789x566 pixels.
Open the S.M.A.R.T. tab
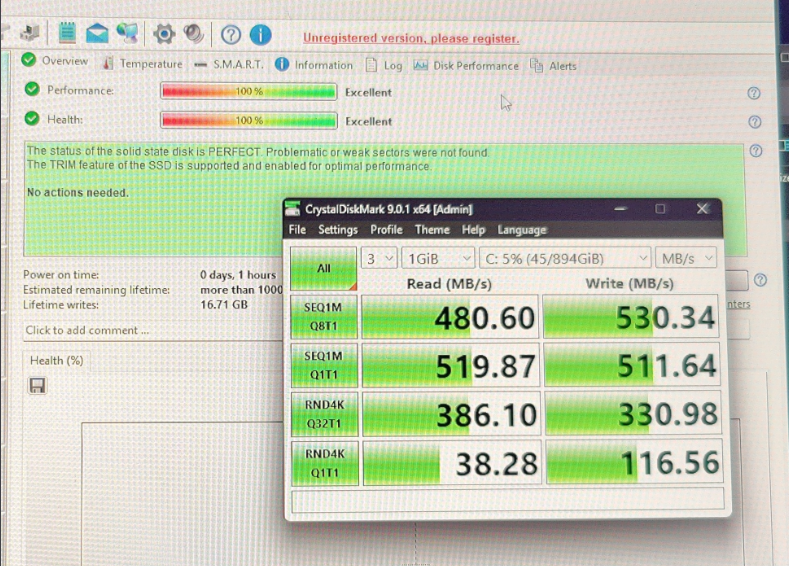(x=229, y=64)
